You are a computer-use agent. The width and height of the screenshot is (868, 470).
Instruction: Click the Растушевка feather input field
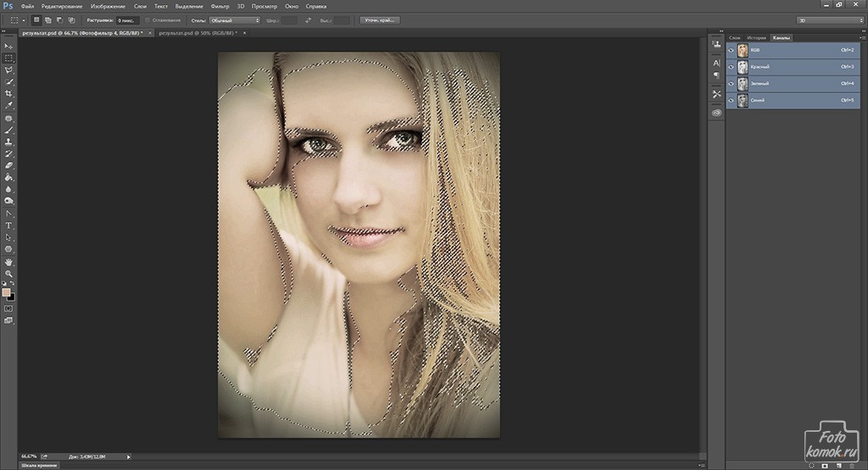[x=128, y=19]
